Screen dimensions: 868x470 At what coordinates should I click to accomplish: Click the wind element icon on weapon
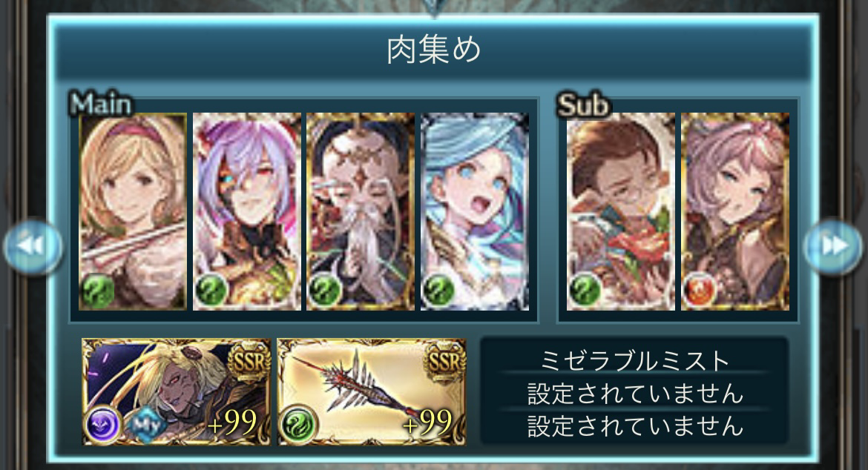click(x=298, y=425)
